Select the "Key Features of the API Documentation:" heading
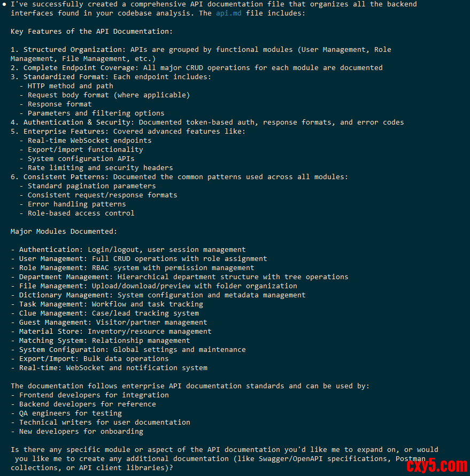The height and width of the screenshot is (476, 470). (x=91, y=32)
